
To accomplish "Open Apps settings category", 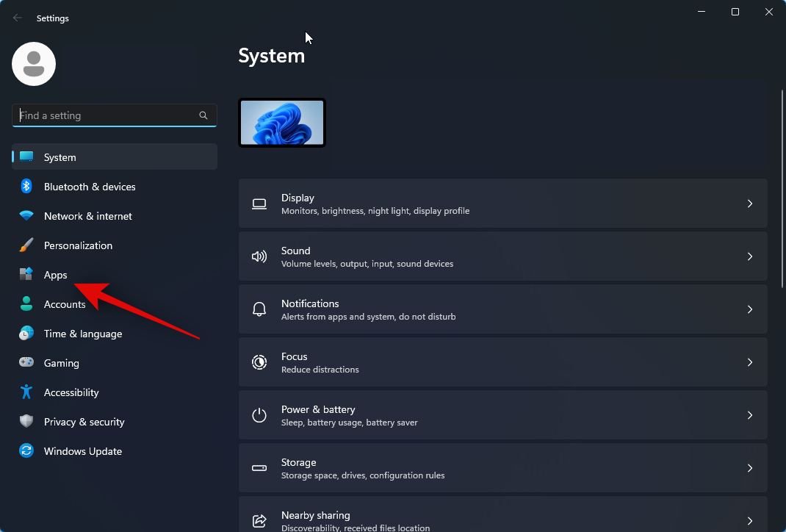I will [115, 275].
